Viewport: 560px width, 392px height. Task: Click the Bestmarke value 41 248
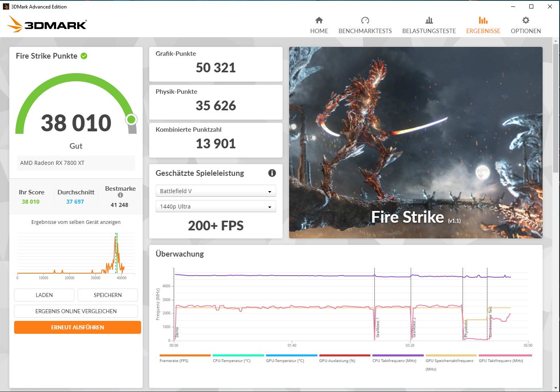point(119,205)
